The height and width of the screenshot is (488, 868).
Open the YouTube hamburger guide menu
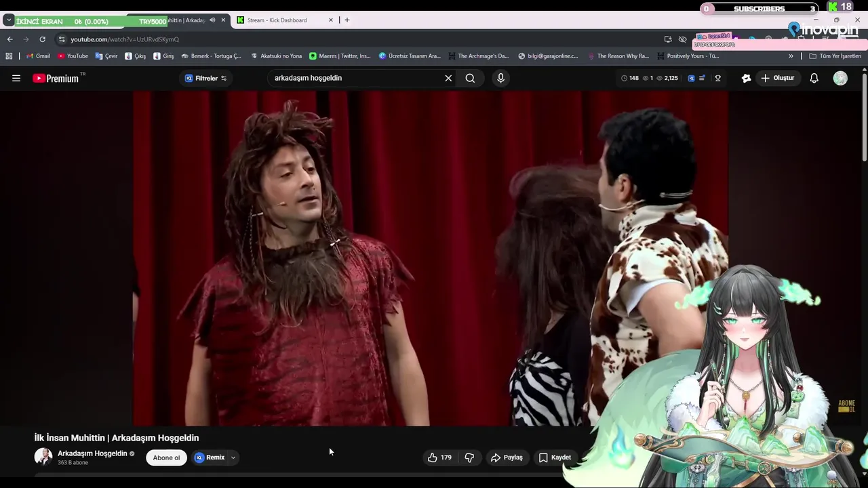pos(16,78)
